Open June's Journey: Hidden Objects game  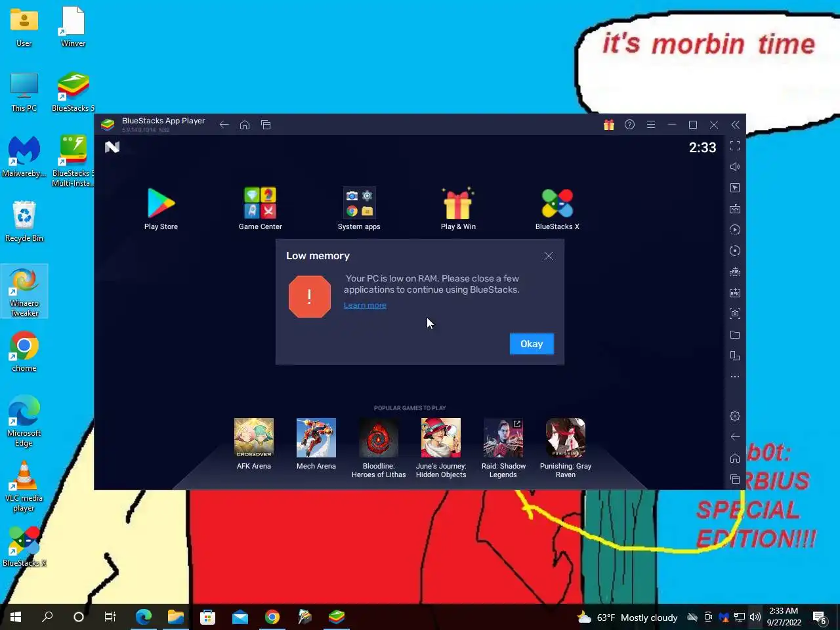pos(441,448)
